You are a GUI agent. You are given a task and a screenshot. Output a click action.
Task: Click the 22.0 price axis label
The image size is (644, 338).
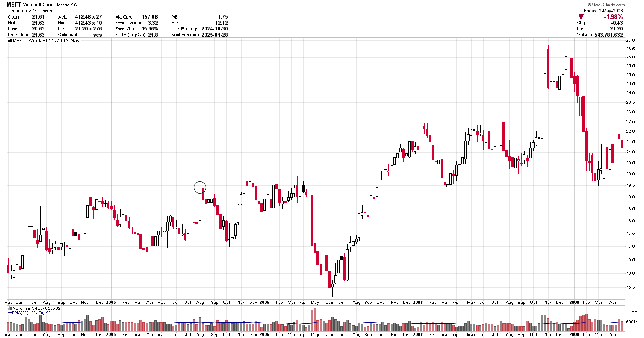click(630, 132)
